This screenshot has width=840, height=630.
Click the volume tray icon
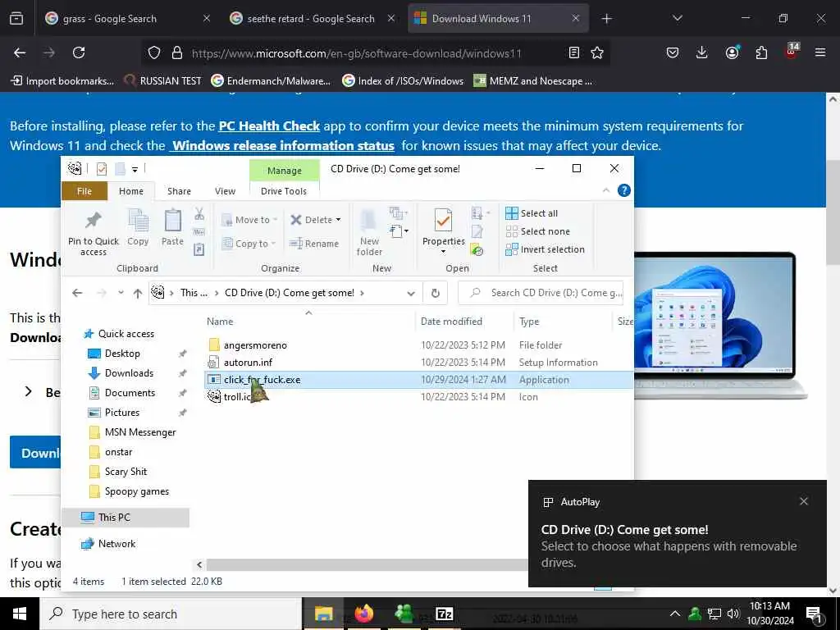point(733,614)
